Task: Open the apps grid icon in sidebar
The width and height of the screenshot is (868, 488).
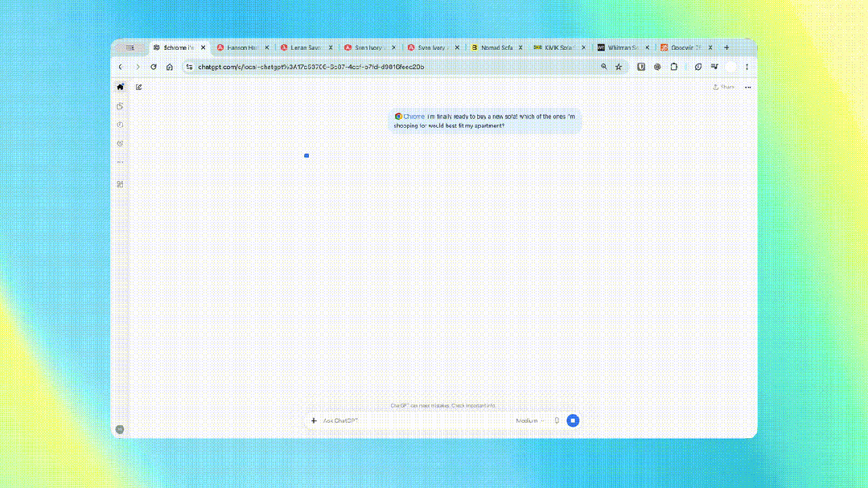Action: 120,184
